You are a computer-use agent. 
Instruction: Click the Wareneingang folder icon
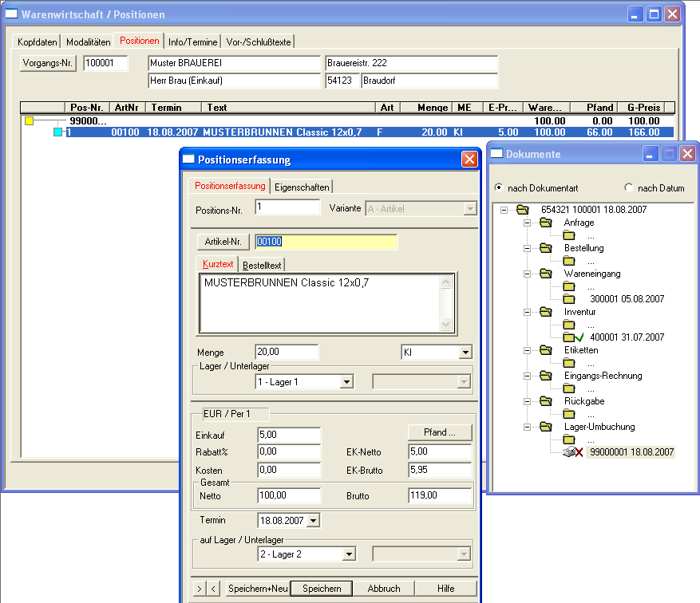[x=546, y=274]
